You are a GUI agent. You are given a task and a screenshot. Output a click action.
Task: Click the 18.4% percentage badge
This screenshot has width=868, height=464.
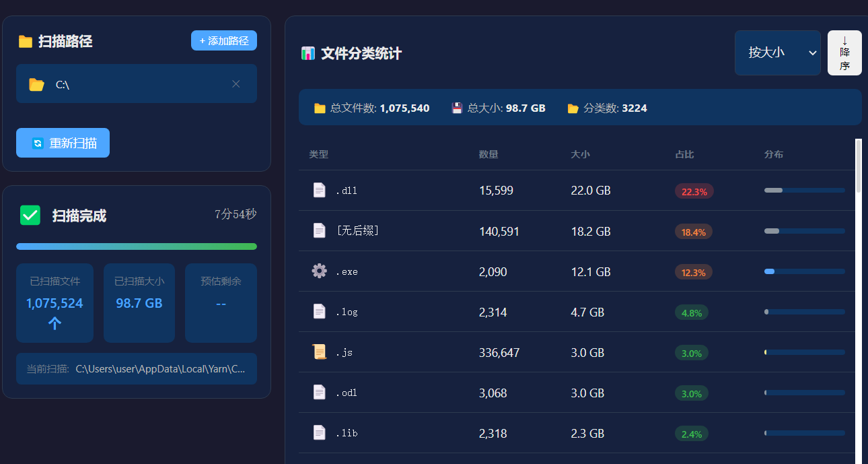click(x=694, y=232)
